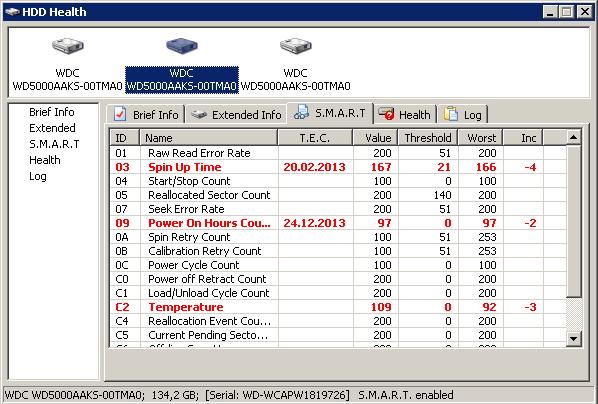Select the Spin Up Time row
This screenshot has width=598, height=404.
(x=338, y=167)
